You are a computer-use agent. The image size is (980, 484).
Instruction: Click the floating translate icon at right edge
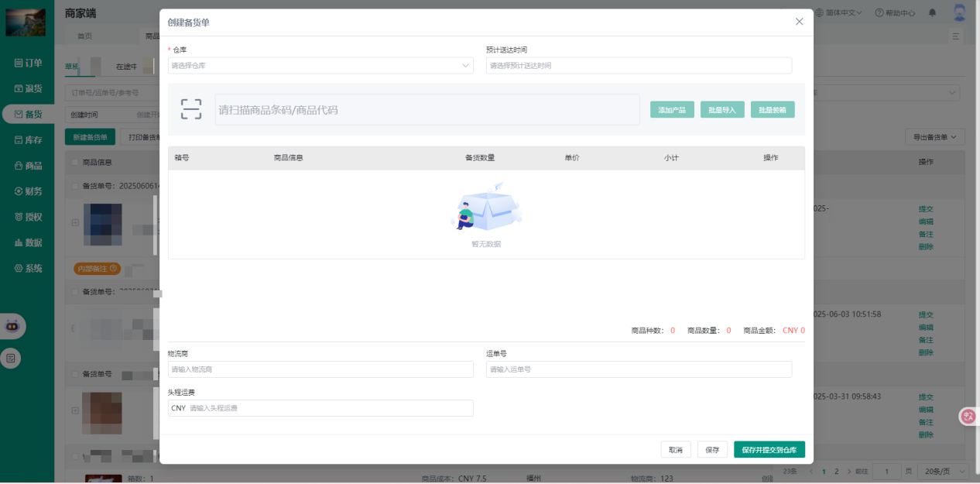pyautogui.click(x=968, y=416)
